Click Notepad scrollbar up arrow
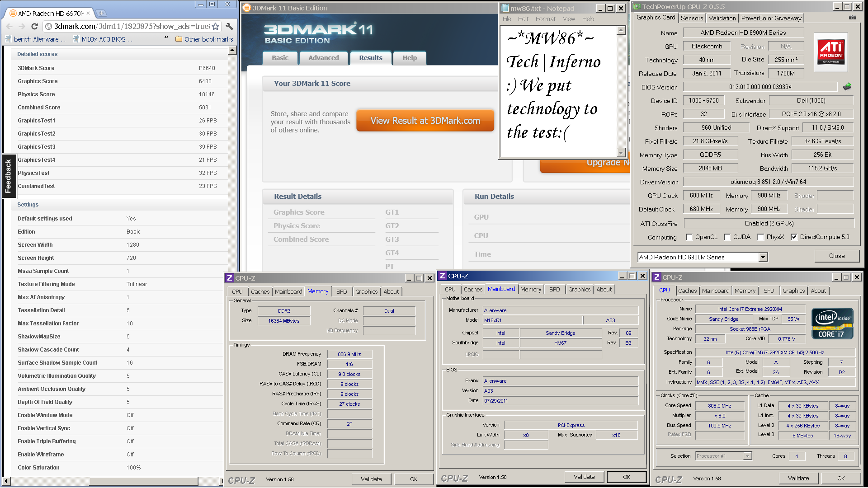Image resolution: width=868 pixels, height=488 pixels. pyautogui.click(x=621, y=30)
